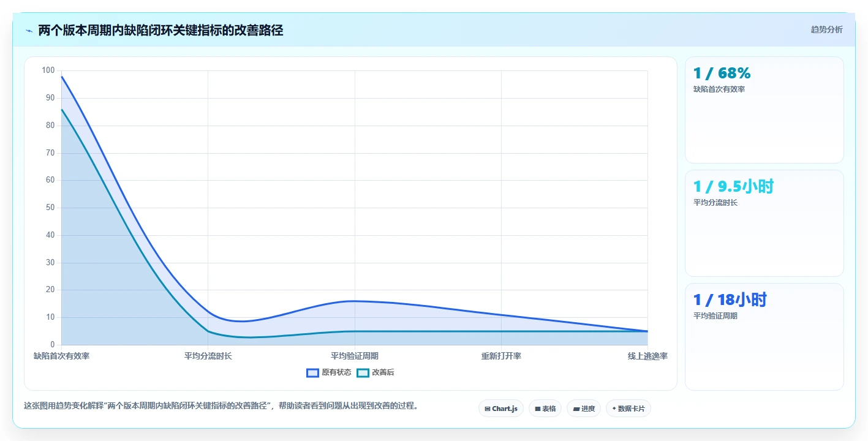Click the 线上逃逸率 x-axis label
This screenshot has height=441, width=868.
click(x=647, y=356)
